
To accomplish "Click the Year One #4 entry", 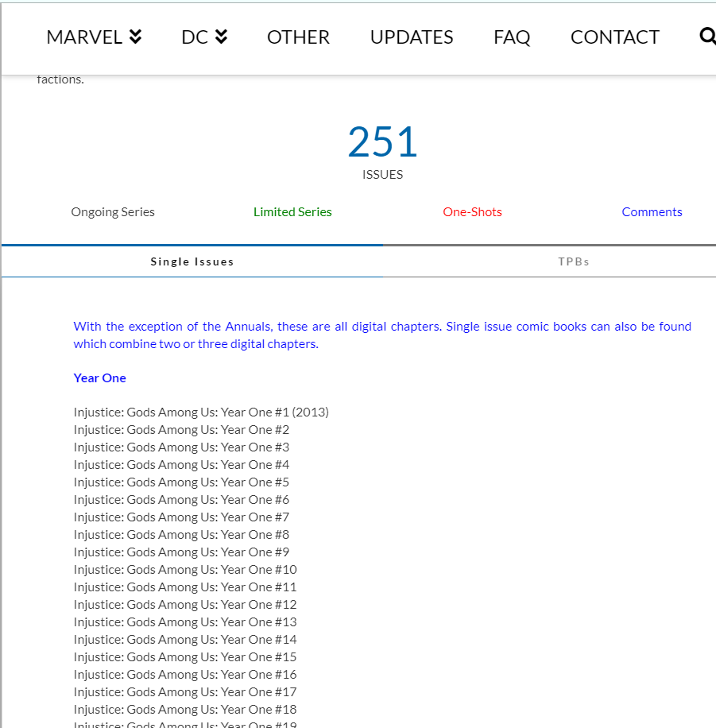I will click(x=181, y=465).
